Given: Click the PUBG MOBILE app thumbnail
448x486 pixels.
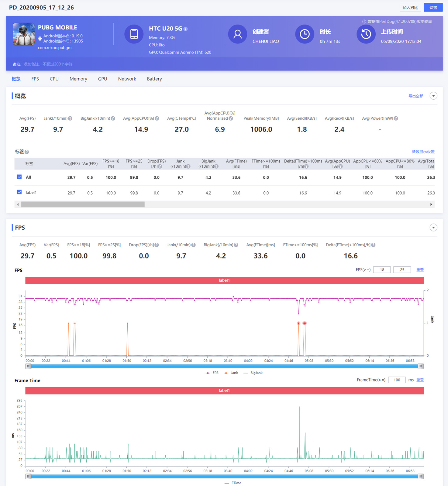Looking at the screenshot, I should (x=23, y=34).
